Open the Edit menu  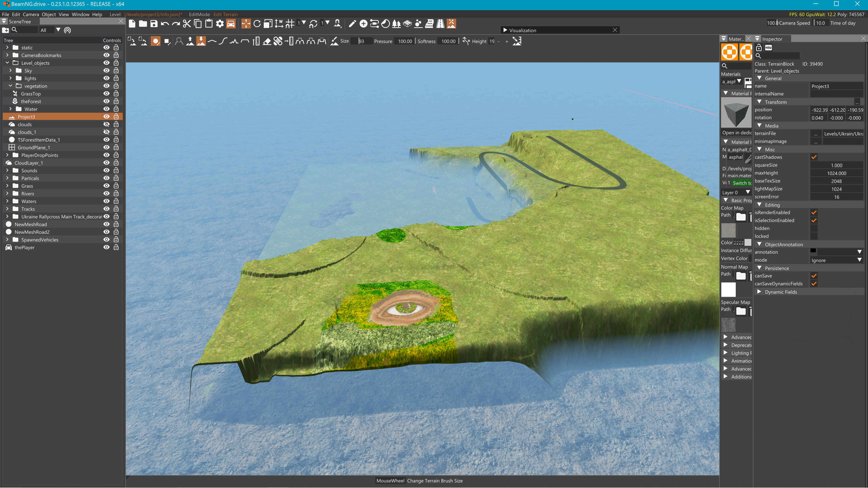pyautogui.click(x=16, y=14)
